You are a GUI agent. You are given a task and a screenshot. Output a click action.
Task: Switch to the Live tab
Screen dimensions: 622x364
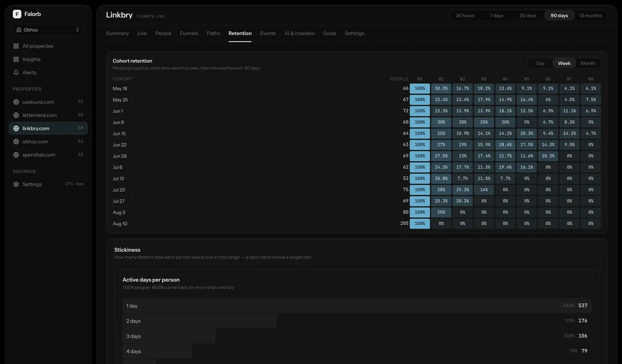click(x=142, y=33)
